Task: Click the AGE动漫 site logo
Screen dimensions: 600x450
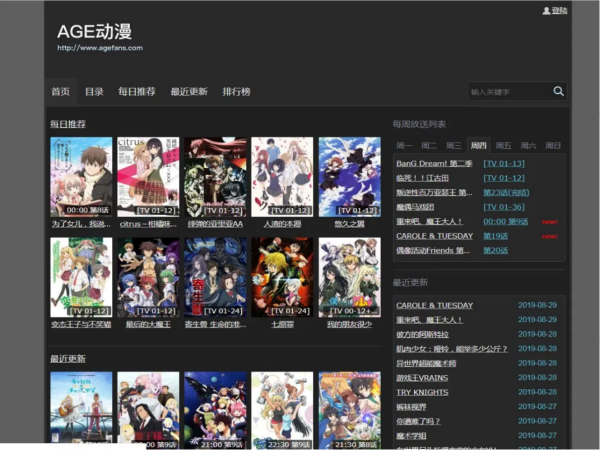Action: [94, 33]
